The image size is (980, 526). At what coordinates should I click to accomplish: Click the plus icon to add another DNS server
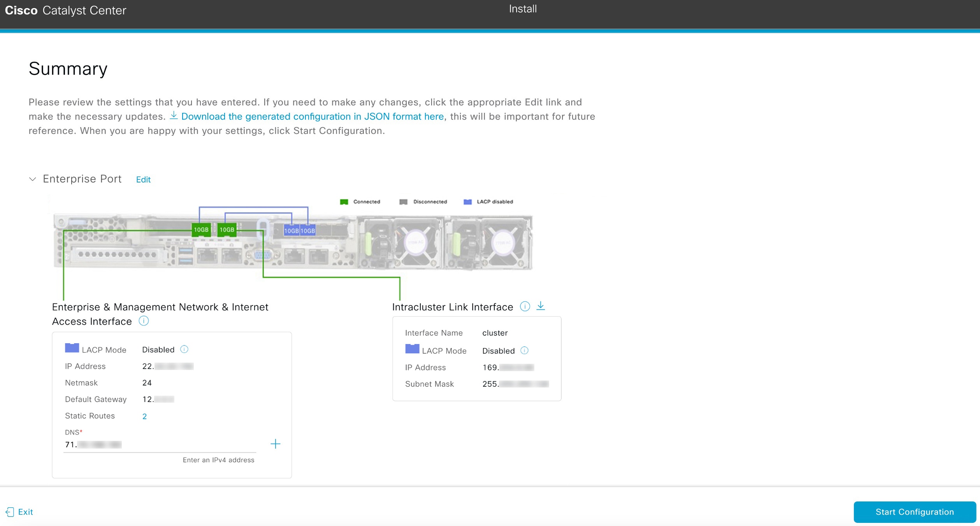pos(276,444)
